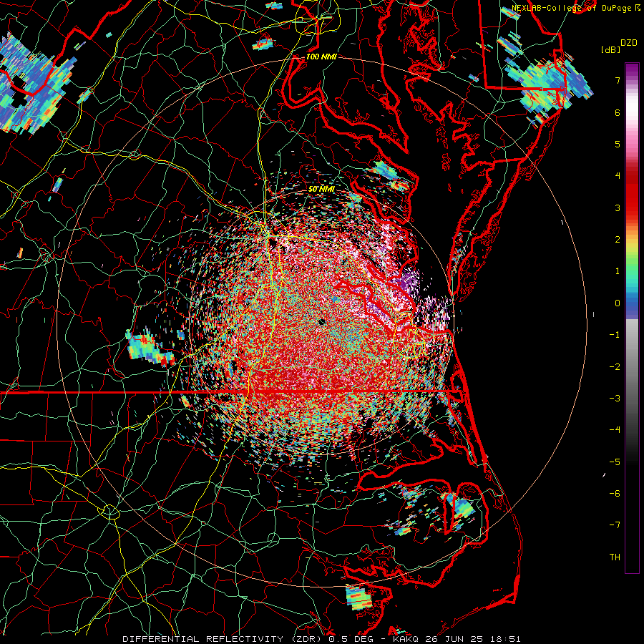Click "0.5 DEG" in the bottom caption
644x644 pixels.
pos(351,639)
